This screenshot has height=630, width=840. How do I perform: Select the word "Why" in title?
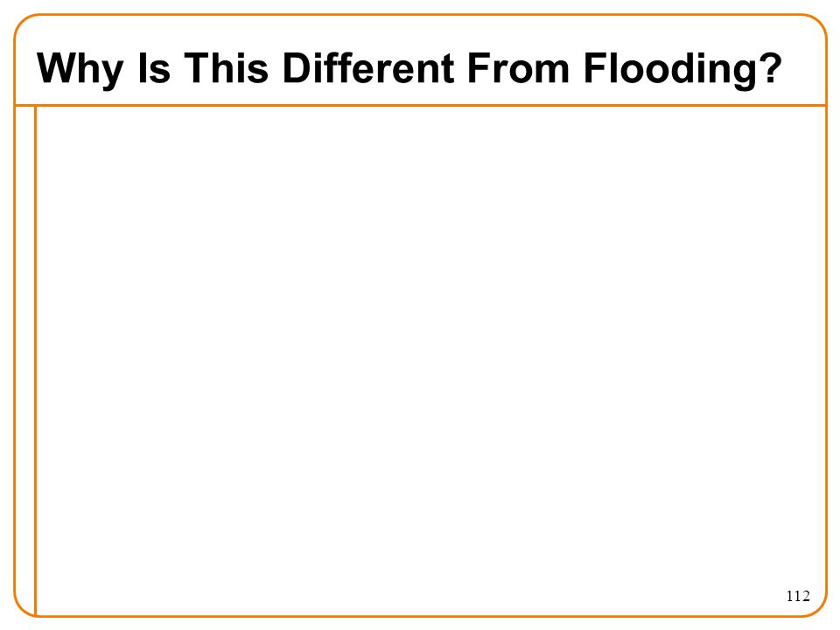click(80, 70)
